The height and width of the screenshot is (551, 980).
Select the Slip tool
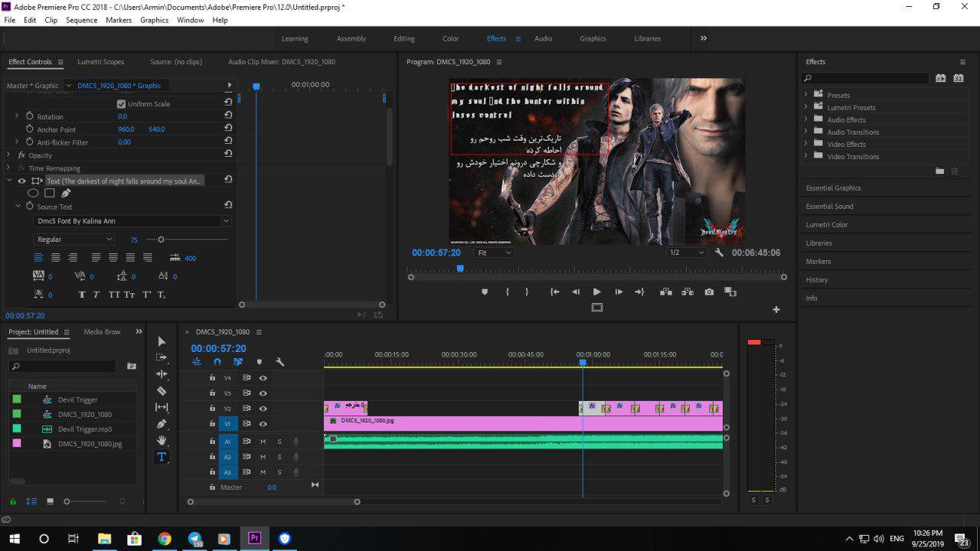[x=162, y=407]
